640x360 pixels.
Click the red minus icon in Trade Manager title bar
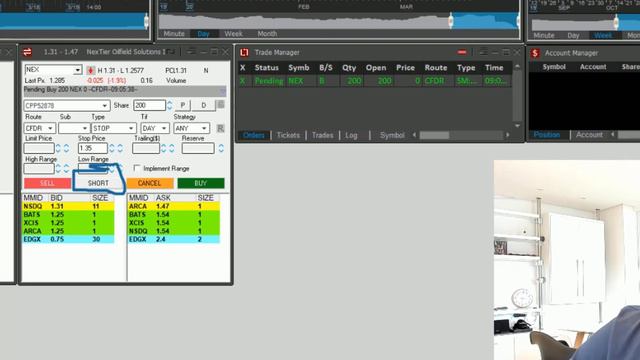point(462,52)
